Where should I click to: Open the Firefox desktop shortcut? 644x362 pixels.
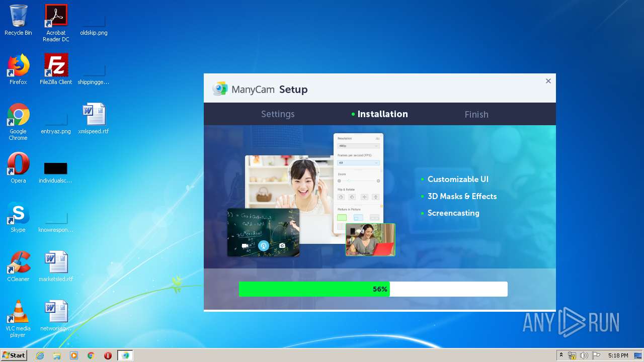pyautogui.click(x=18, y=69)
